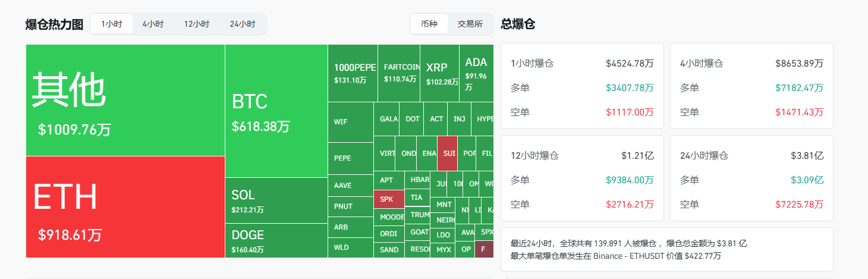This screenshot has height=279, width=868.
Task: Click the 1000PEPE tile
Action: 353,73
